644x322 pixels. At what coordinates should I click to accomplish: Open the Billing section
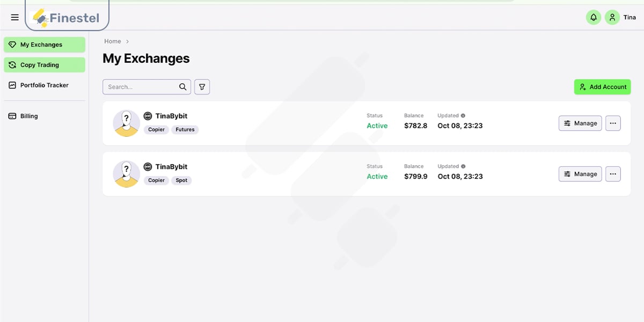tap(29, 116)
